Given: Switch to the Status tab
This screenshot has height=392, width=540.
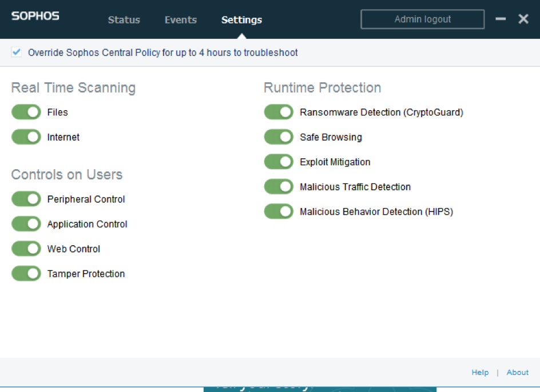Looking at the screenshot, I should 124,20.
